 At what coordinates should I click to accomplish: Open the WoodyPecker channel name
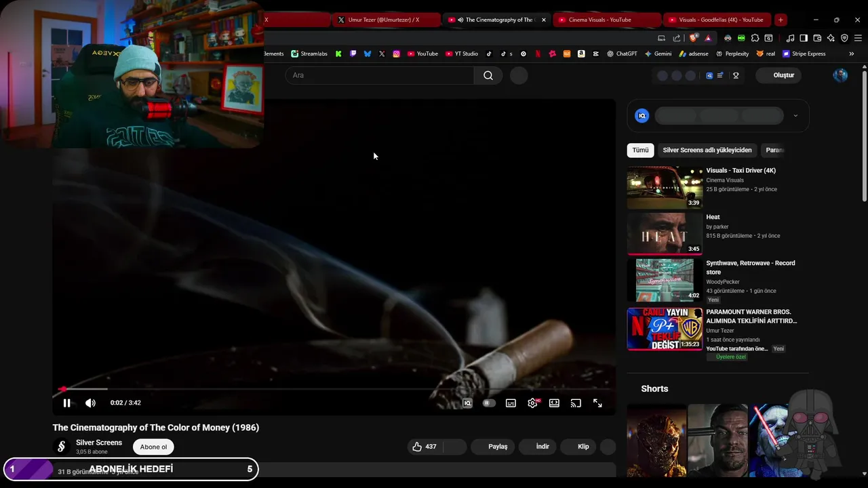pyautogui.click(x=723, y=282)
